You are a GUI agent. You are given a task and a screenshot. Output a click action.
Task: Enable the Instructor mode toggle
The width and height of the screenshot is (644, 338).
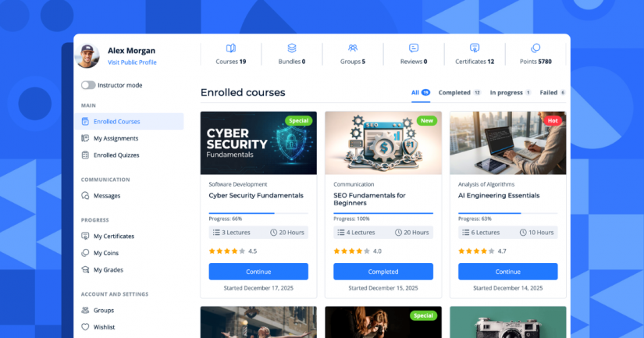pyautogui.click(x=88, y=85)
